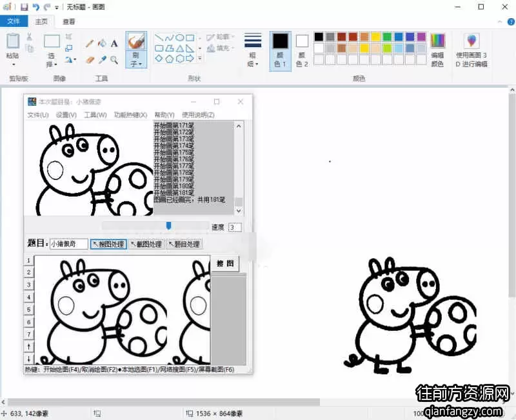Image resolution: width=516 pixels, height=420 pixels.
Task: Click the up arrow button below number 7
Action: (x=28, y=346)
